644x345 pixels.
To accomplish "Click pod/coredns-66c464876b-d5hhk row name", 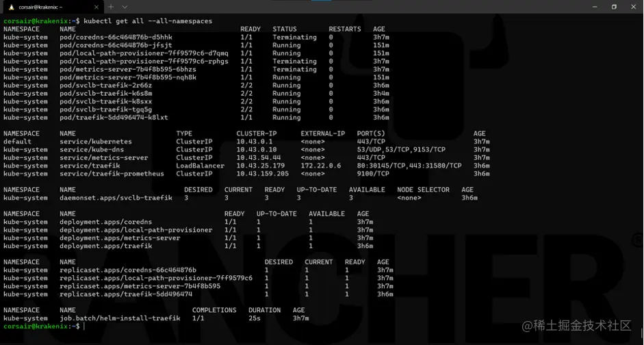I will pos(116,37).
